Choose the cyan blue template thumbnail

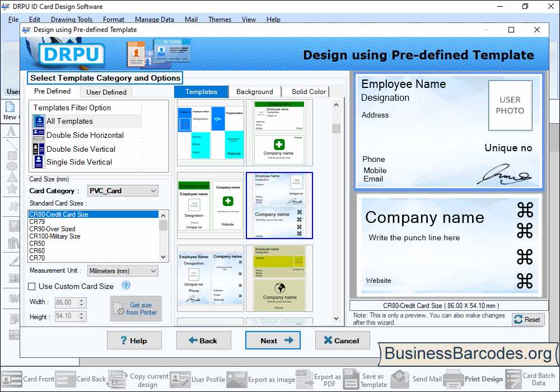coord(211,133)
